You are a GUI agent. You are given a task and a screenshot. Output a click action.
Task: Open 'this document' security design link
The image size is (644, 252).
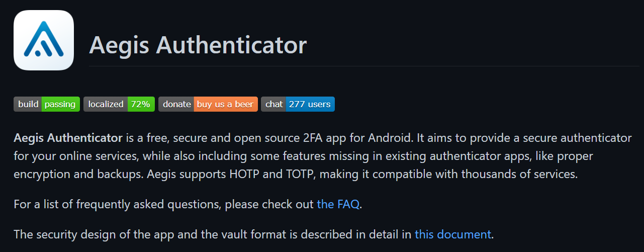coord(452,234)
